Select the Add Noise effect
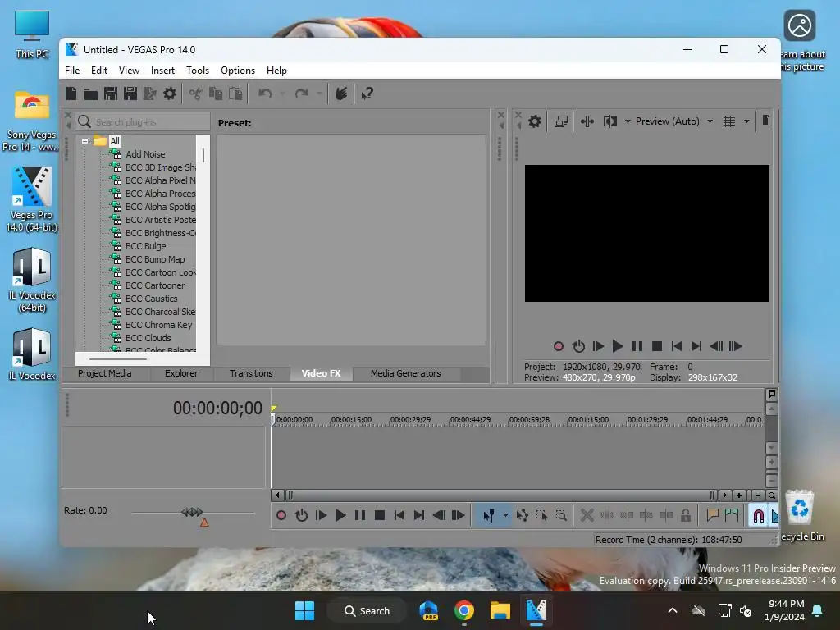Viewport: 840px width, 630px height. pos(145,154)
